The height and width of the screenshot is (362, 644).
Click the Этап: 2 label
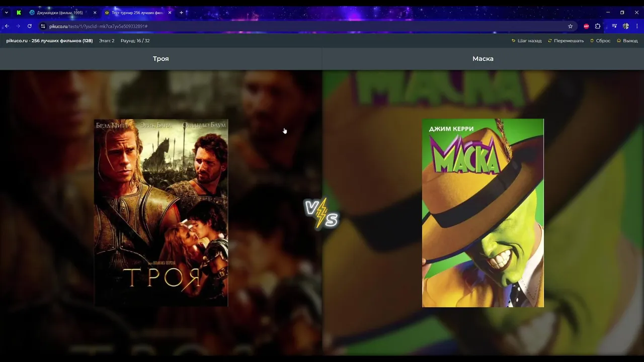point(107,41)
